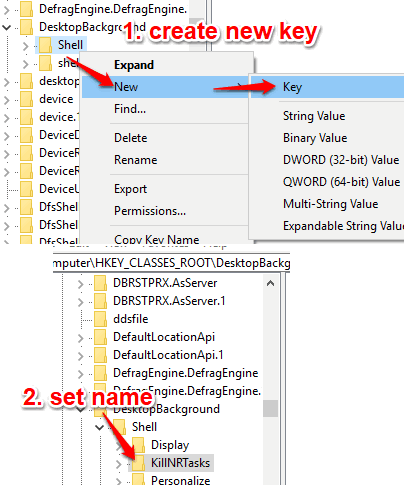Expand the DBRSTPRX.AsServer.1 node
404x485 pixels.
pos(80,302)
